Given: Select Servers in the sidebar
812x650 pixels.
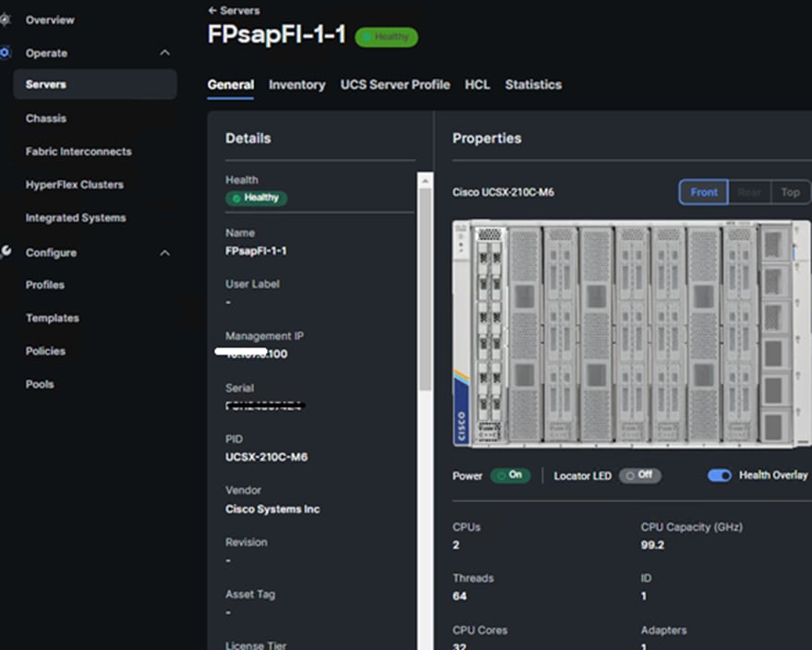Looking at the screenshot, I should [95, 84].
